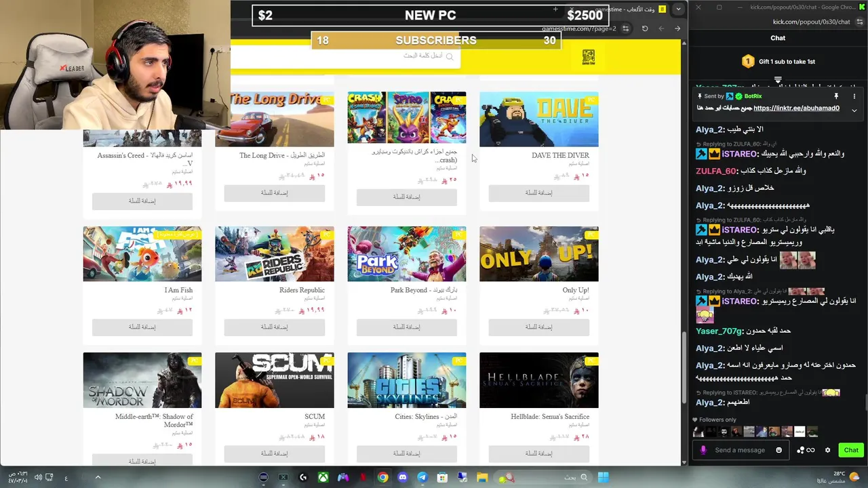Open the Riders Republic cover image

tap(274, 253)
